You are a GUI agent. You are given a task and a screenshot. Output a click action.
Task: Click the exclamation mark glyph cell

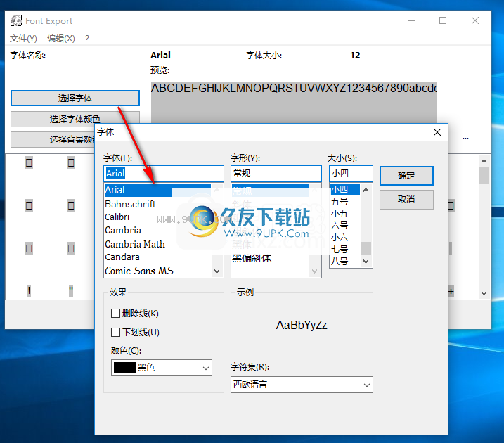point(29,291)
